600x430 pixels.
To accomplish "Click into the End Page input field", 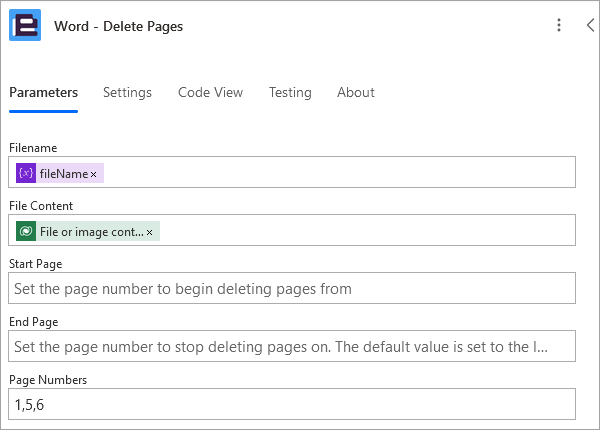I will tap(292, 346).
